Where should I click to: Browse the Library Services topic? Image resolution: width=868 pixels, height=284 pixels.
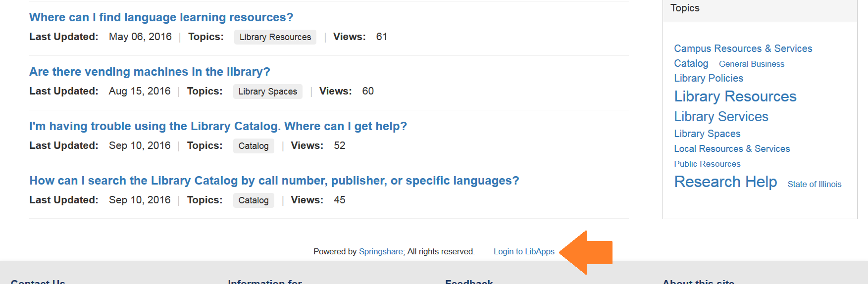[721, 117]
